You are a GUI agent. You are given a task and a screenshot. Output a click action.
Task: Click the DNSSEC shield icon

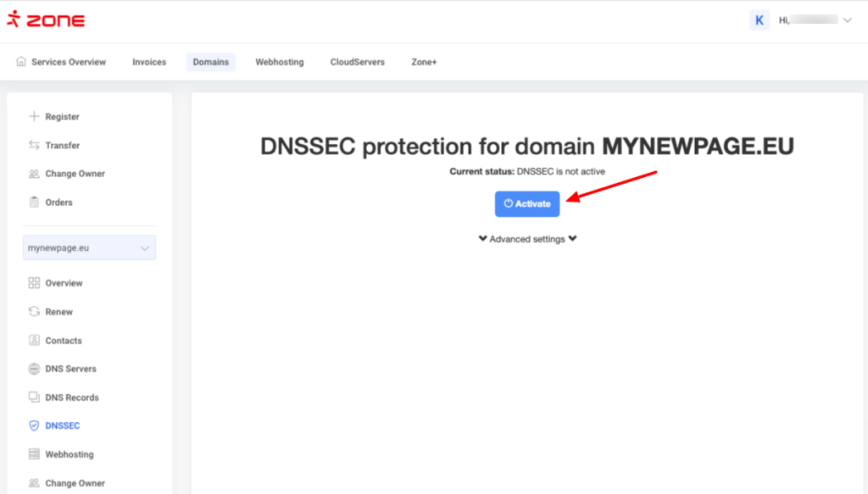point(34,426)
